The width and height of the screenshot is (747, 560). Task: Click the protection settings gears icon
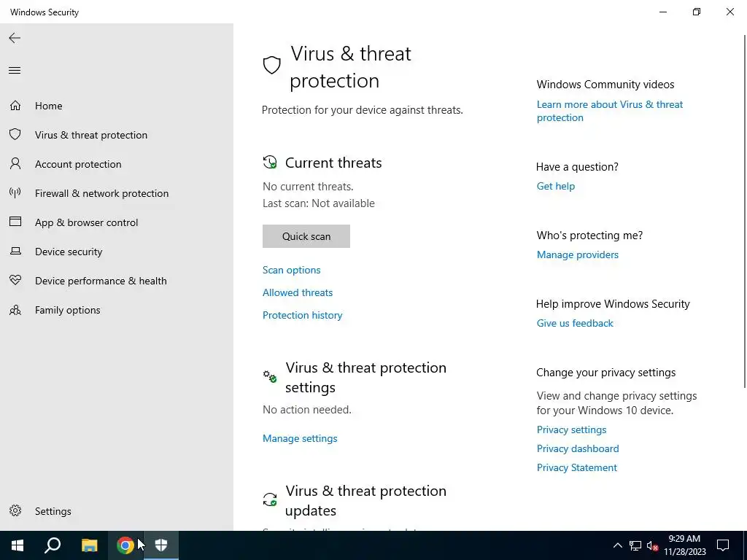(270, 376)
